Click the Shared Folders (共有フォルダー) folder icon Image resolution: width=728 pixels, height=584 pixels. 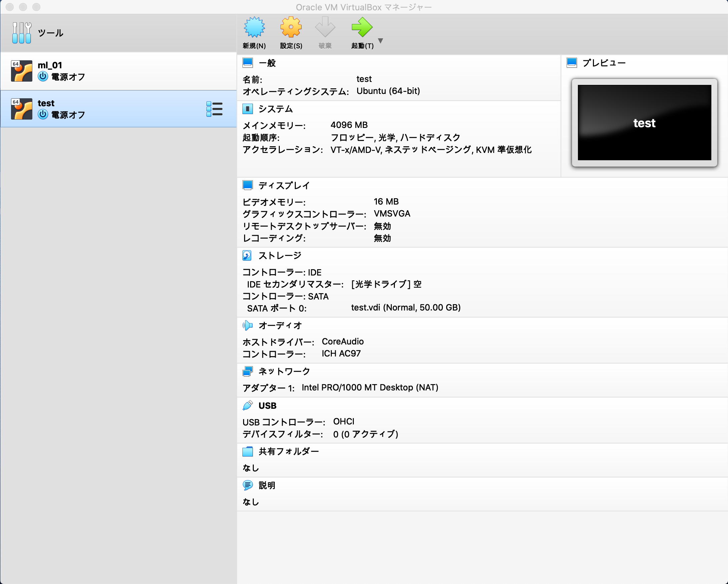coord(247,451)
